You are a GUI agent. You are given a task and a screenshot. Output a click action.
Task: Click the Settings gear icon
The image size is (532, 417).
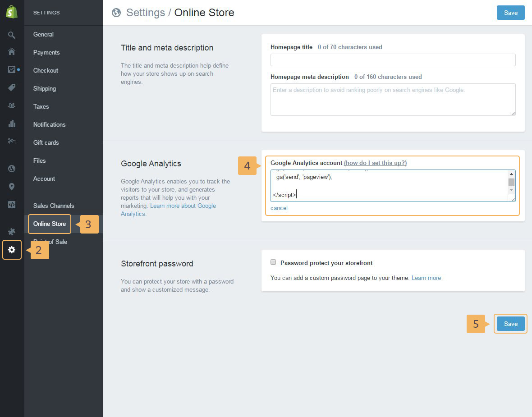pos(12,250)
